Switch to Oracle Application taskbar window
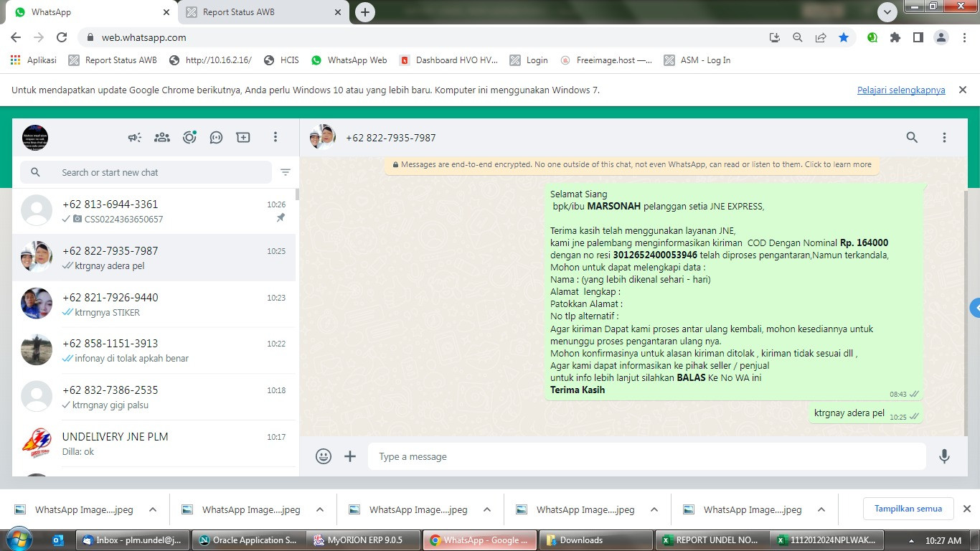980x551 pixels. [x=248, y=540]
